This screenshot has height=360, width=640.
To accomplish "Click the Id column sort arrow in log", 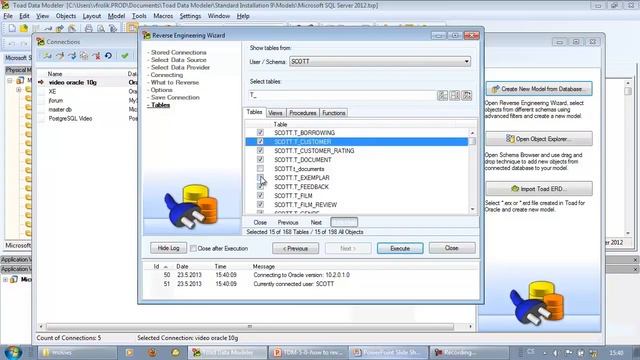I will 166,267.
